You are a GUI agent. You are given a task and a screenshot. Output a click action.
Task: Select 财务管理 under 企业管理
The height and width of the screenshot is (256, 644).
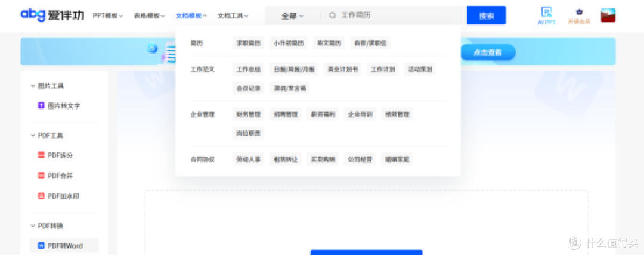click(x=249, y=114)
